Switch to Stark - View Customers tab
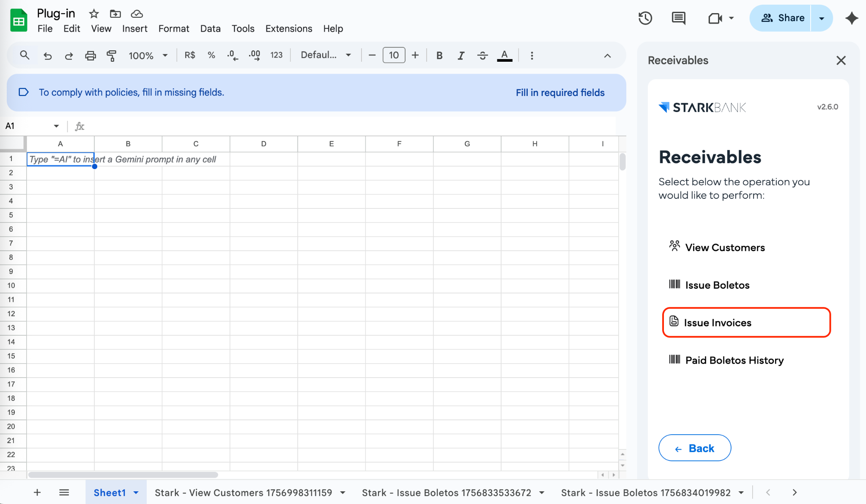This screenshot has width=866, height=504. [243, 493]
